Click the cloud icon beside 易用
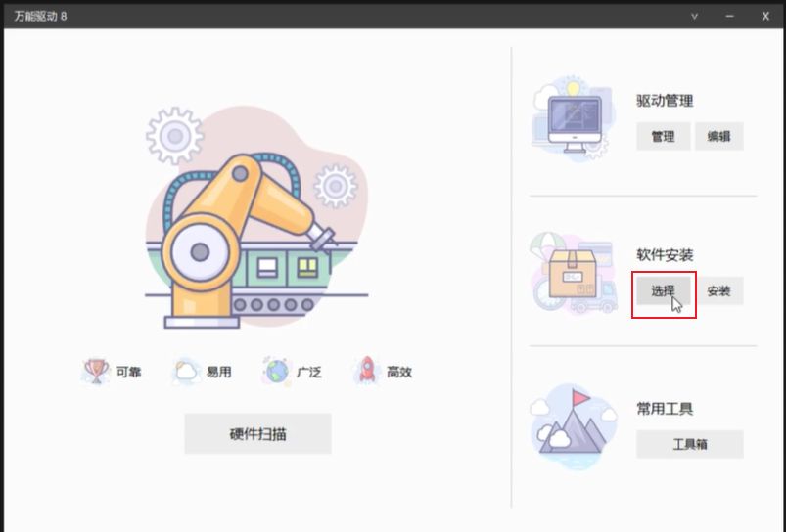 click(185, 371)
